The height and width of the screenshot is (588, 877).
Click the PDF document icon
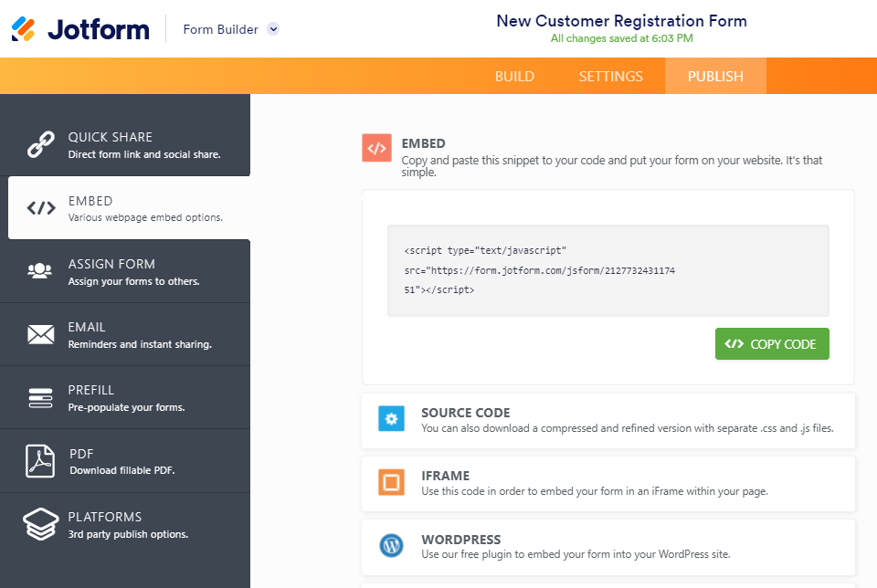click(40, 461)
